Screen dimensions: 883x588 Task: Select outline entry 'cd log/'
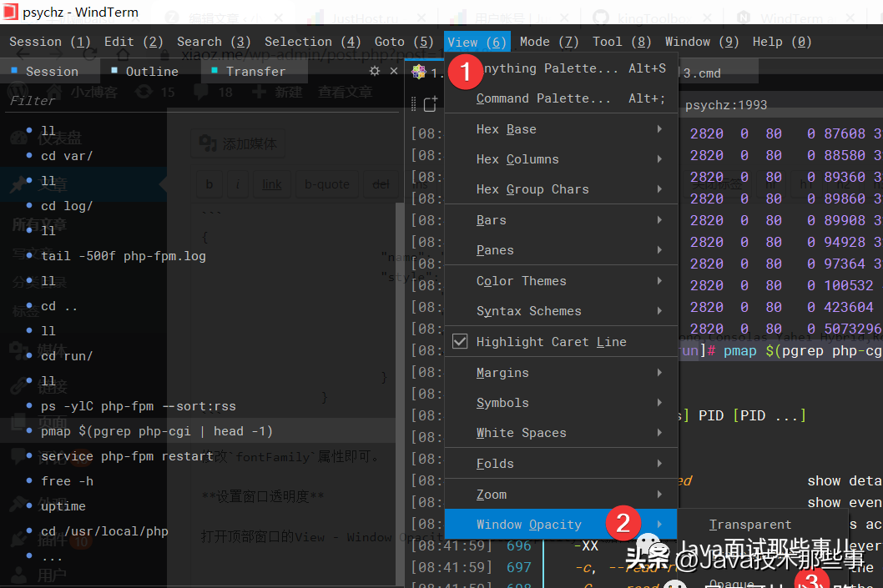67,206
